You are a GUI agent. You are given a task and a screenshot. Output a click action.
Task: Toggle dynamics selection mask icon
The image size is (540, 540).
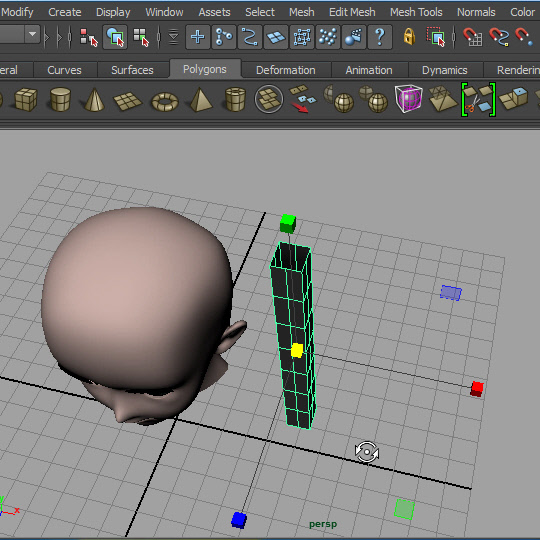[328, 37]
